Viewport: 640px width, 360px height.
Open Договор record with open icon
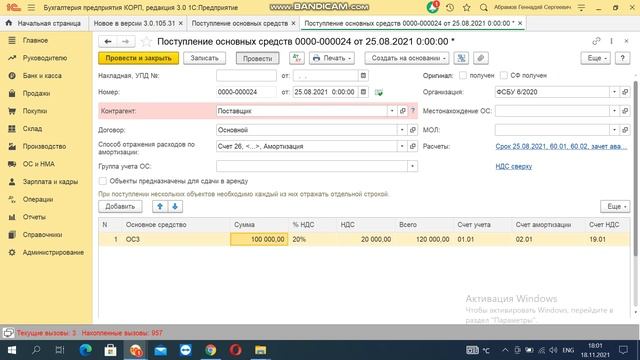pos(413,130)
